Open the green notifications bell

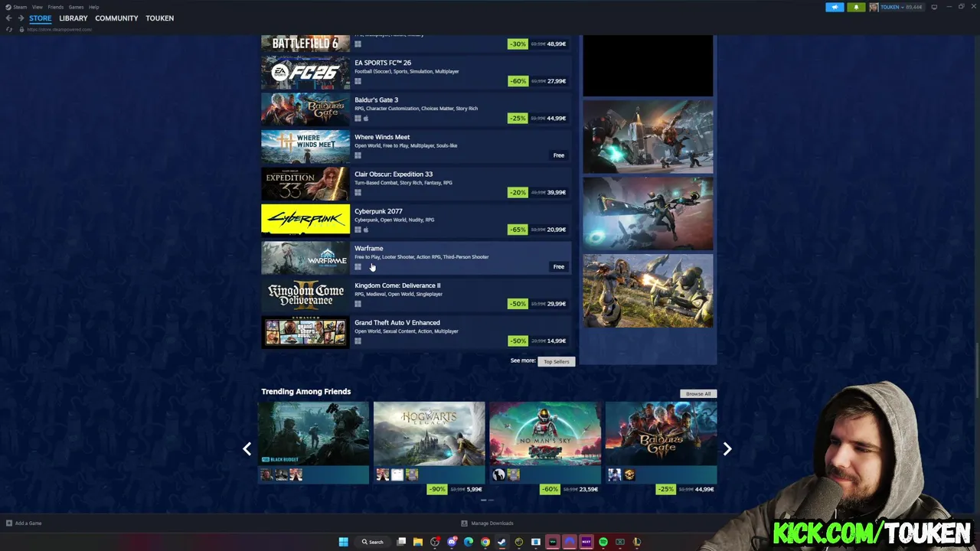point(856,7)
